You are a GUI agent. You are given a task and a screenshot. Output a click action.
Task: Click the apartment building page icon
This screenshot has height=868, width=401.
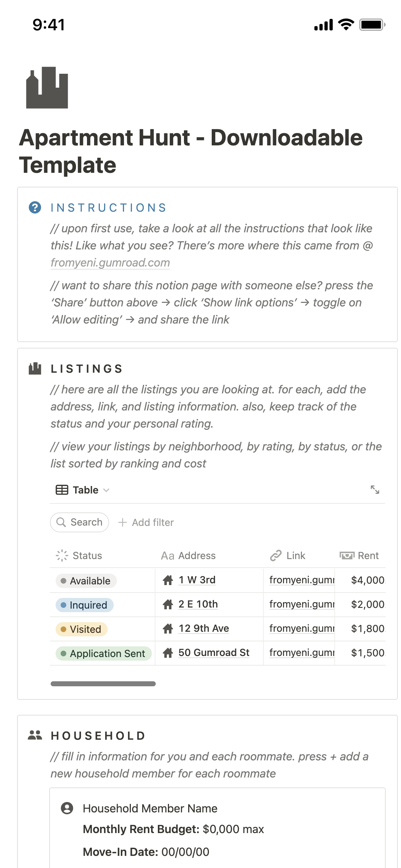pos(47,88)
